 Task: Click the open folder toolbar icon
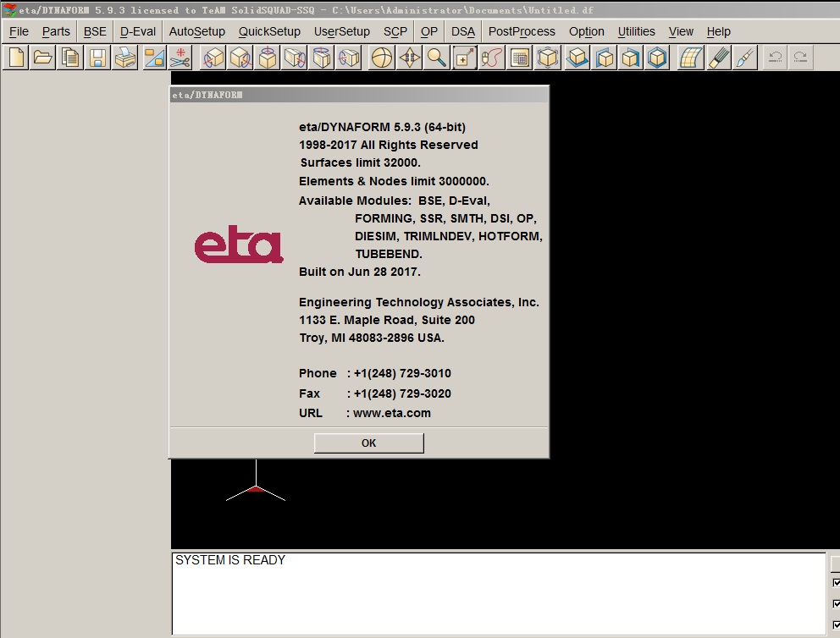pos(43,58)
